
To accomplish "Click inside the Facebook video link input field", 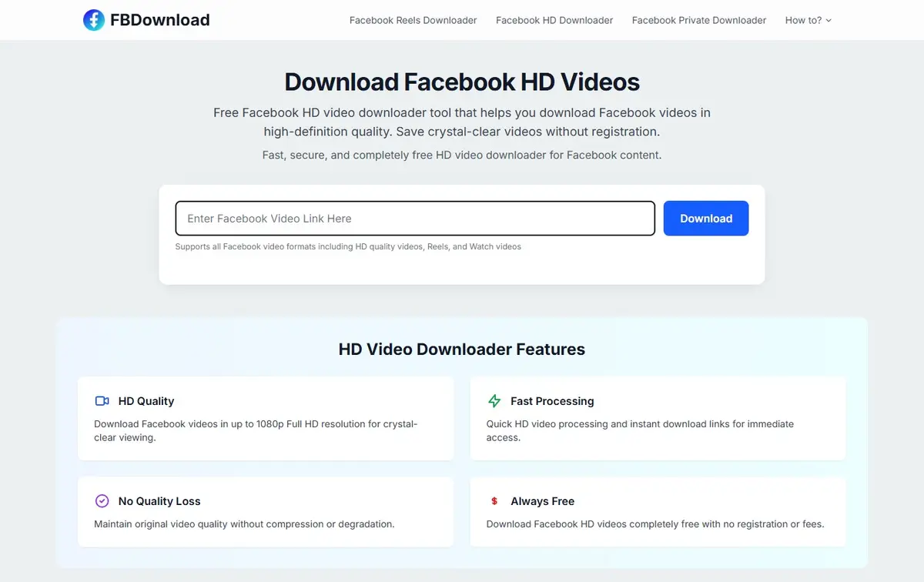I will (x=415, y=218).
